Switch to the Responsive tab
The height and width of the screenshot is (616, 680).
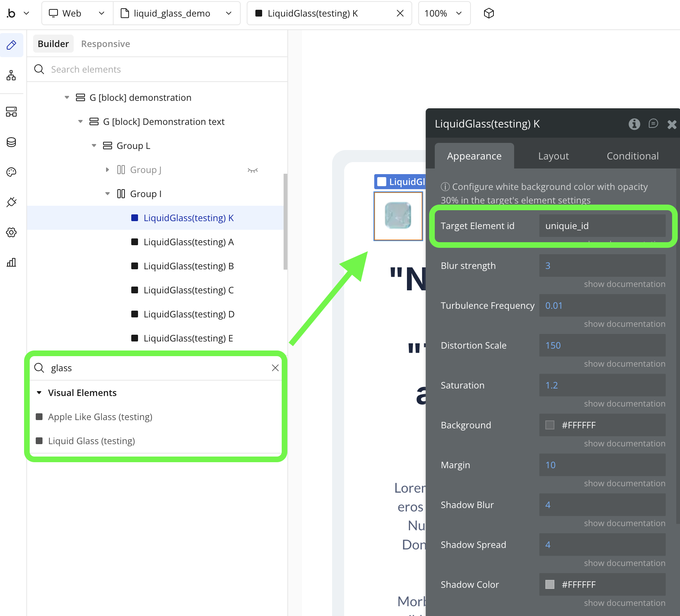[x=105, y=44]
